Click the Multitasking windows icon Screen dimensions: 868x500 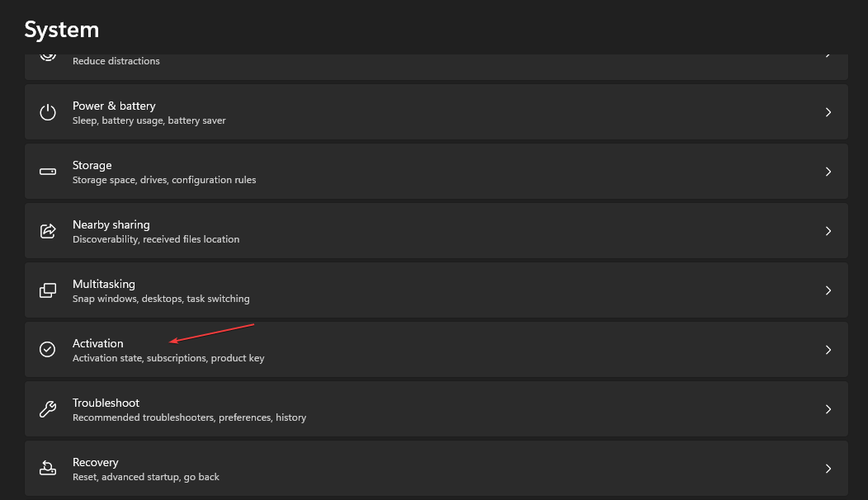(47, 290)
